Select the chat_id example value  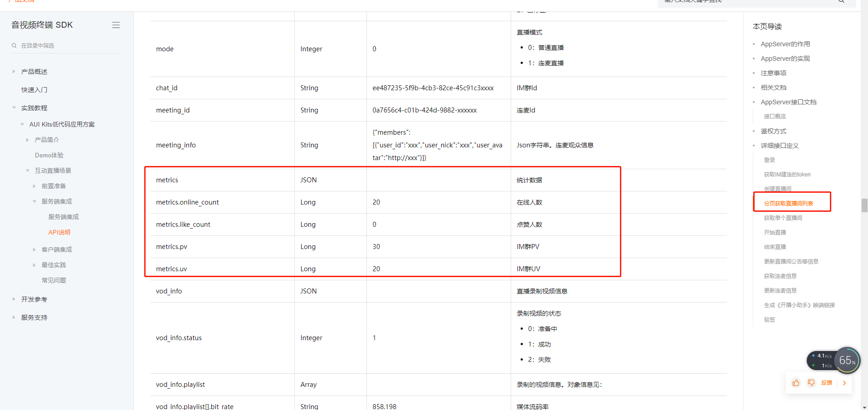[x=433, y=88]
